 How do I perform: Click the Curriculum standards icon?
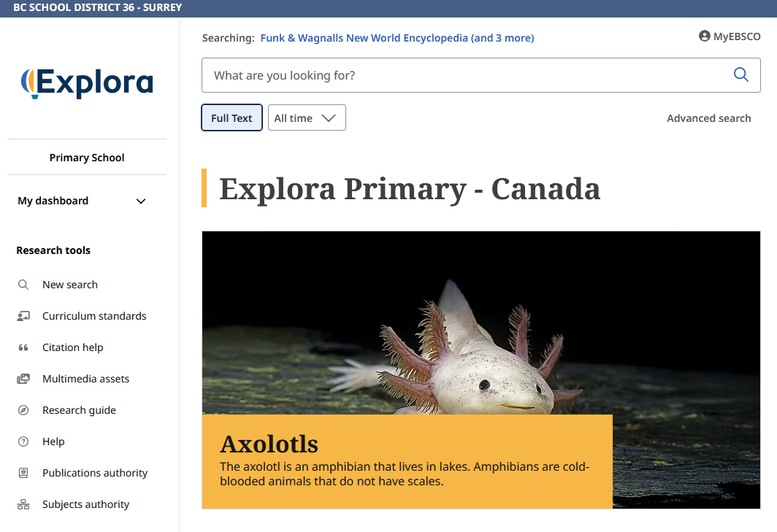23,316
